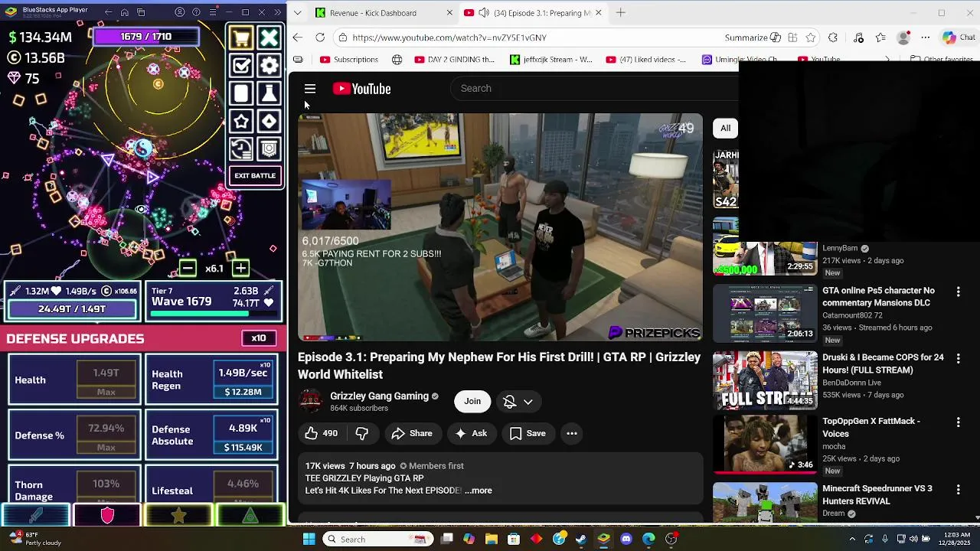Open the star perks icon in game
This screenshot has height=551, width=980.
coord(241,121)
